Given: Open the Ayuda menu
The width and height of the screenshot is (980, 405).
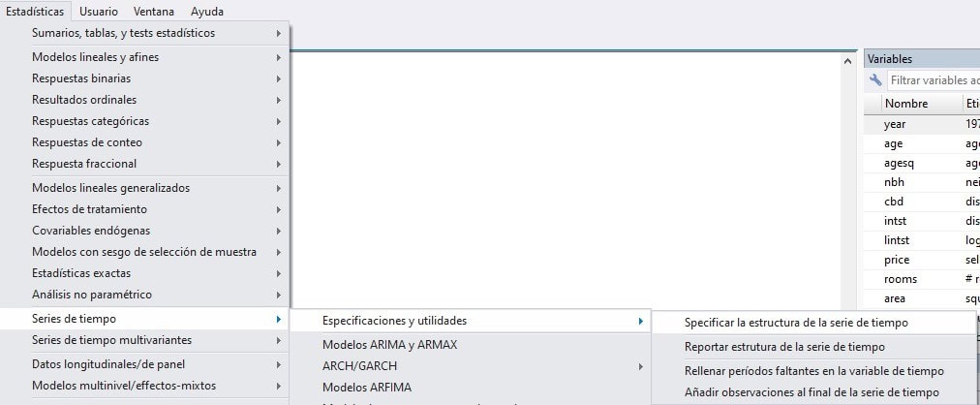Looking at the screenshot, I should 207,12.
